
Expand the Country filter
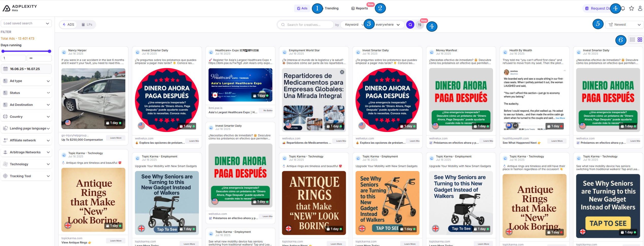26,117
